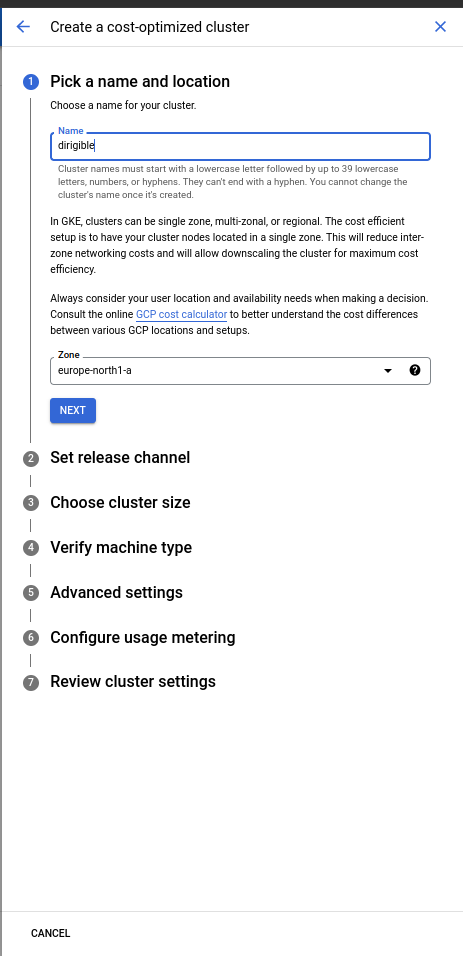Click the step 6 circle icon
This screenshot has width=463, height=956.
click(x=31, y=638)
